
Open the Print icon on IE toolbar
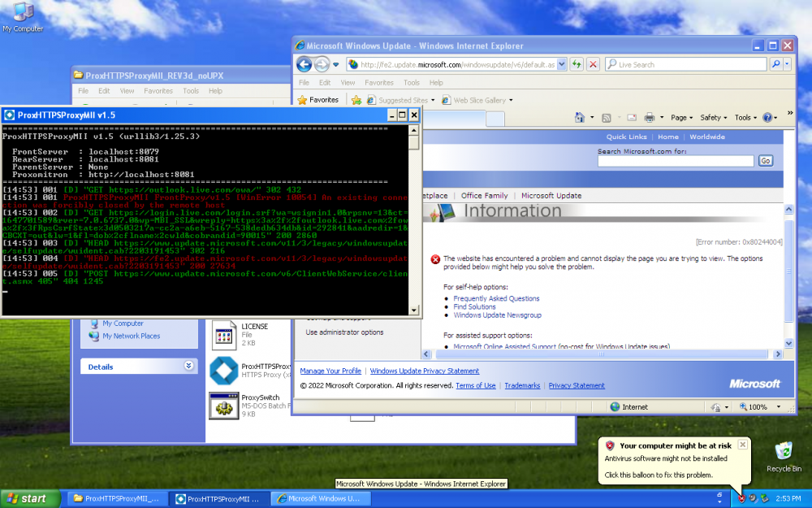[649, 118]
